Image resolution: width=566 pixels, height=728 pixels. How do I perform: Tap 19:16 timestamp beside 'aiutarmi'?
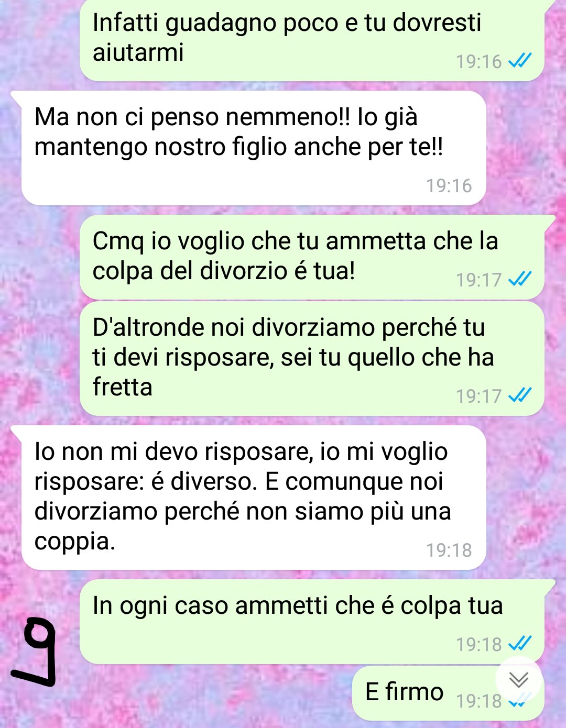[478, 61]
